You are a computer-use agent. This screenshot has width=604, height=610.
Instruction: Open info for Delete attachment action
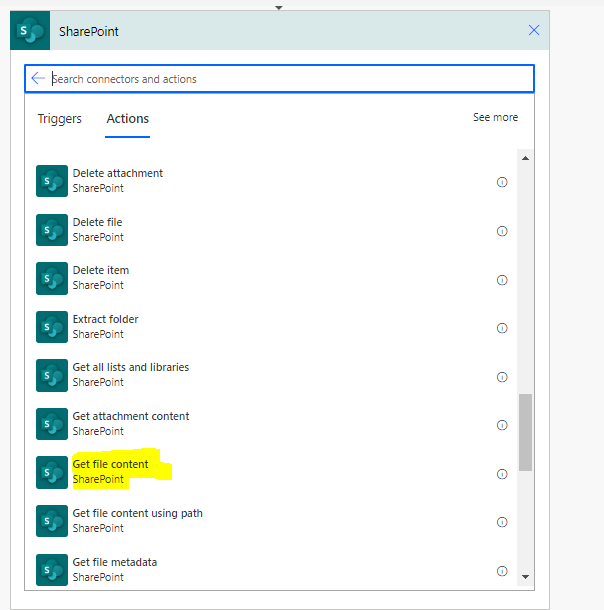502,182
